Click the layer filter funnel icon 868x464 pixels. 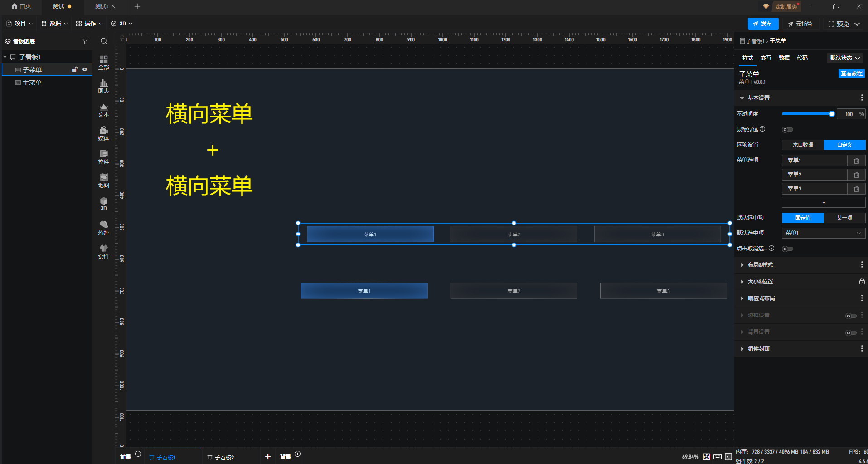(85, 41)
